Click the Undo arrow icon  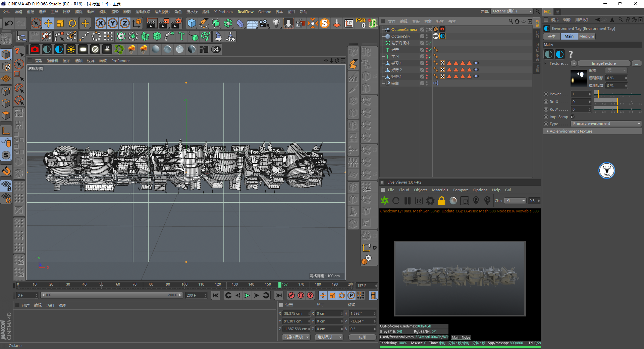[9, 23]
